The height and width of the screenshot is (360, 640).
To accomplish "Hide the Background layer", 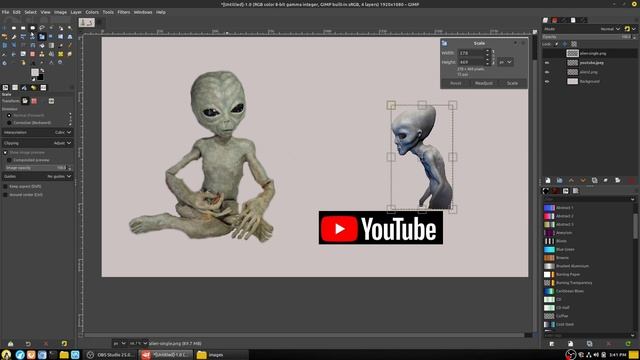I will (547, 81).
